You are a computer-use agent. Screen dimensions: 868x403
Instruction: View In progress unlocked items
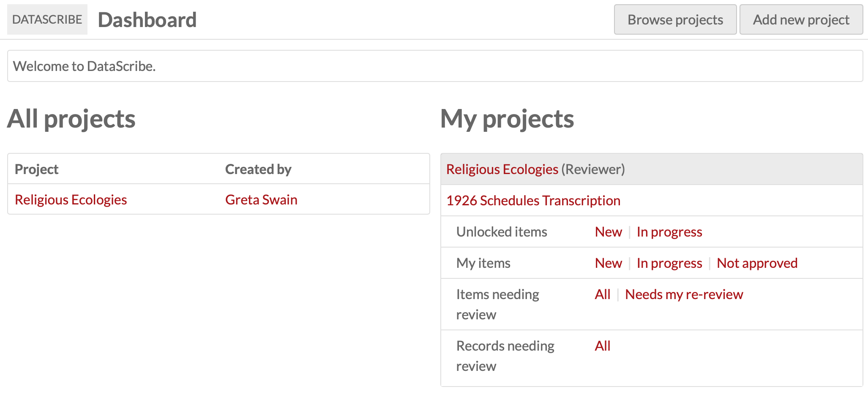[669, 231]
